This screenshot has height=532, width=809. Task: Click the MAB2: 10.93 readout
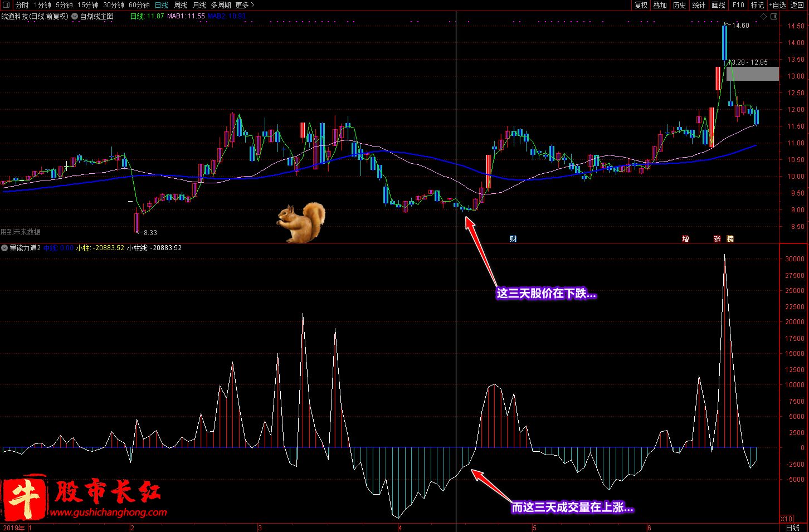click(x=227, y=17)
